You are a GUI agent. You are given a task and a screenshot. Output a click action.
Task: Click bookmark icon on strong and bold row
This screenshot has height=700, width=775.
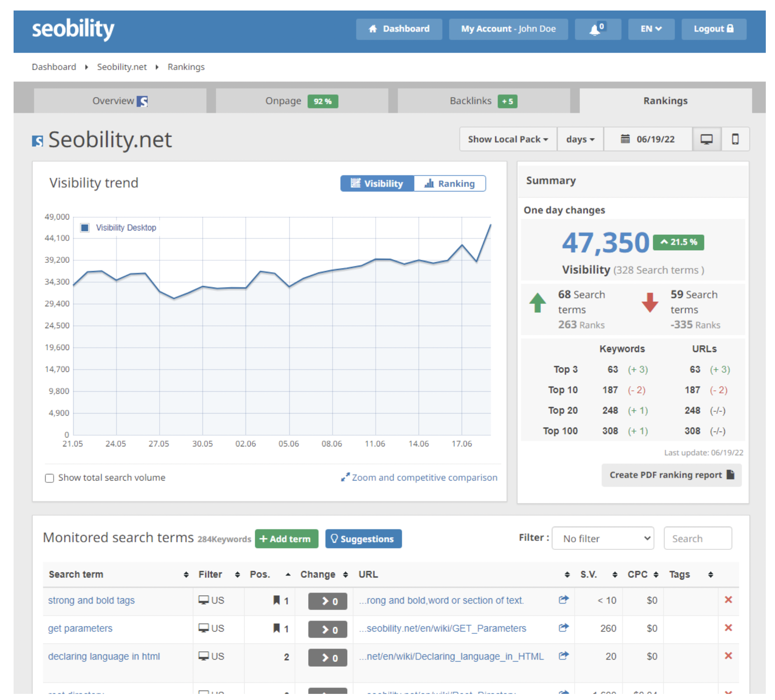click(x=277, y=600)
